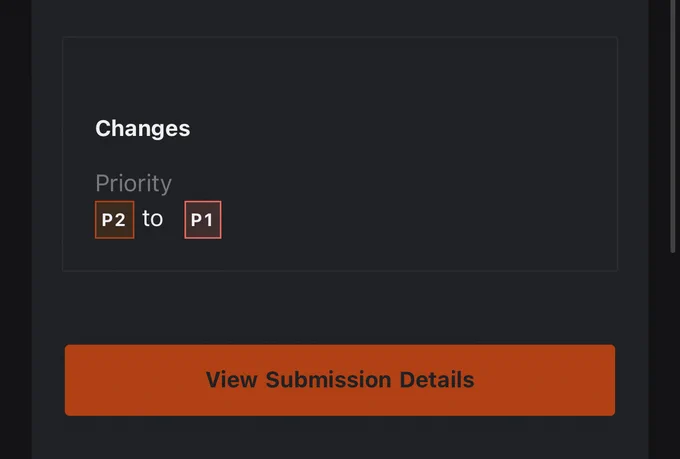The width and height of the screenshot is (680, 459).
Task: Click the orange P2 priority badge
Action: (x=114, y=220)
